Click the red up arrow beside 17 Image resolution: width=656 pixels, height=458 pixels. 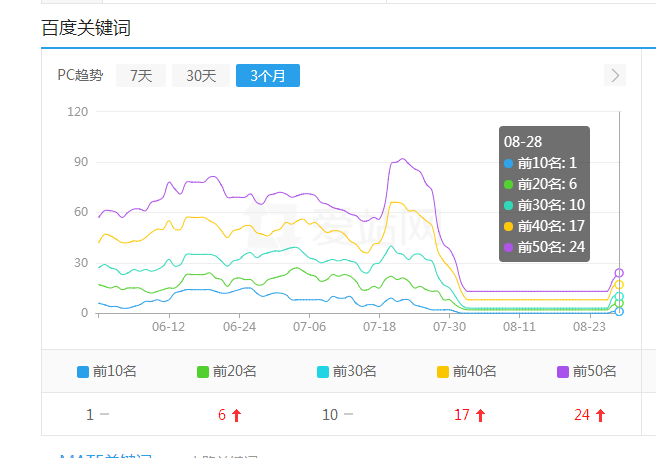pos(480,415)
